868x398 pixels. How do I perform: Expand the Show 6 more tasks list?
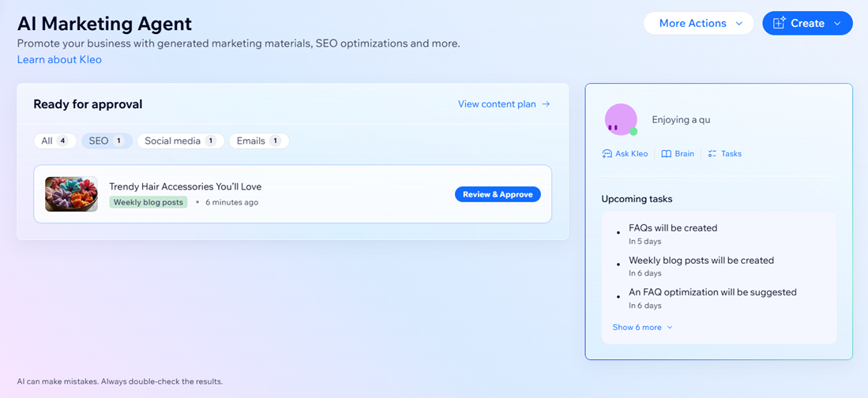pyautogui.click(x=642, y=327)
